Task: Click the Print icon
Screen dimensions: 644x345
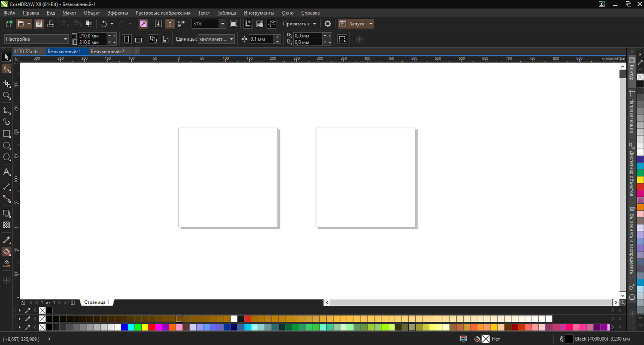Action: (x=51, y=24)
